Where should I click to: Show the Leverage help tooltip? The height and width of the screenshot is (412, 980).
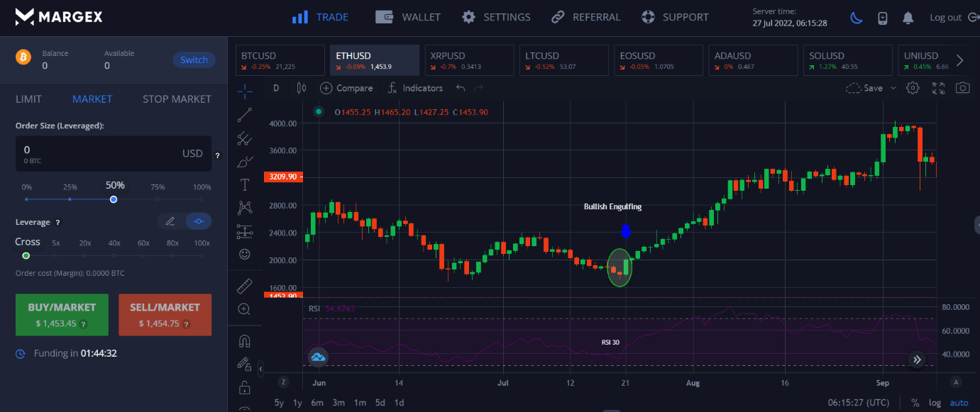point(57,222)
